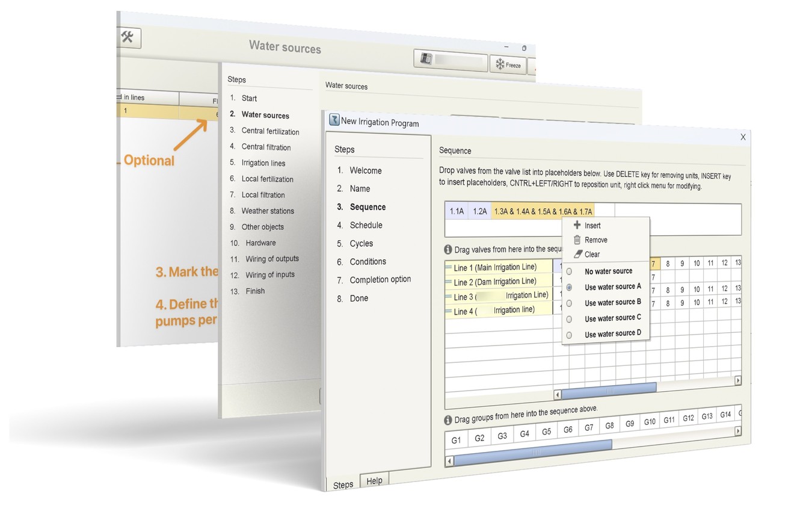Screen dimensions: 812x520
Task: Click info icon beside 'Drag valves from here'
Action: (448, 249)
